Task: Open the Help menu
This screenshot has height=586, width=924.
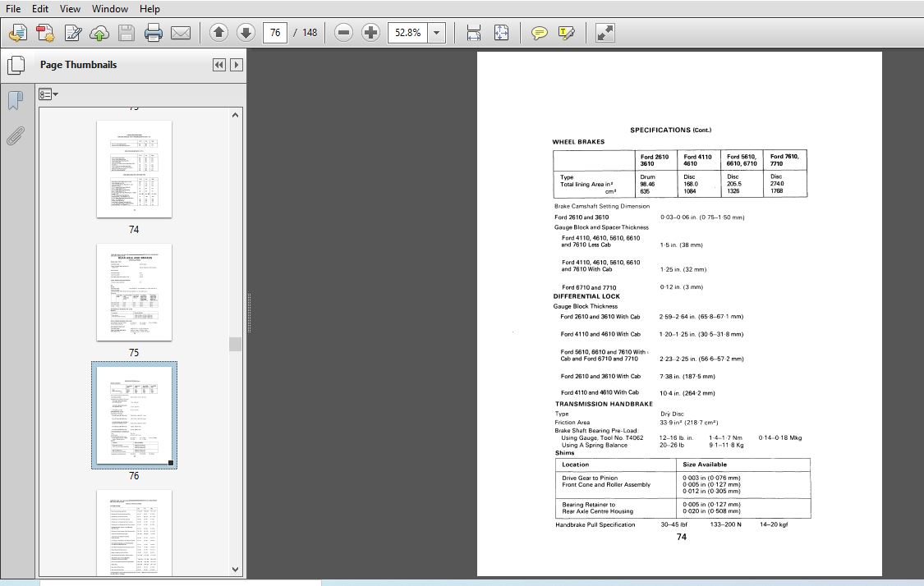Action: (149, 9)
